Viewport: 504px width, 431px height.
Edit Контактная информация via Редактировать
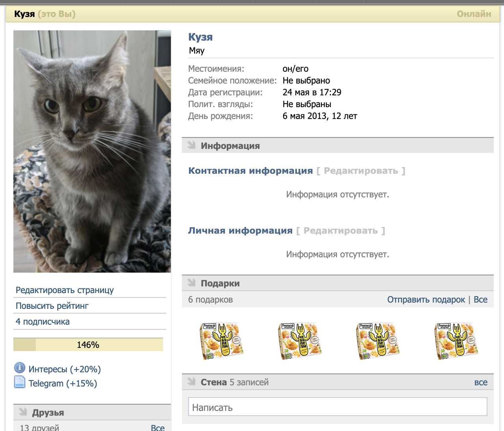tap(361, 171)
